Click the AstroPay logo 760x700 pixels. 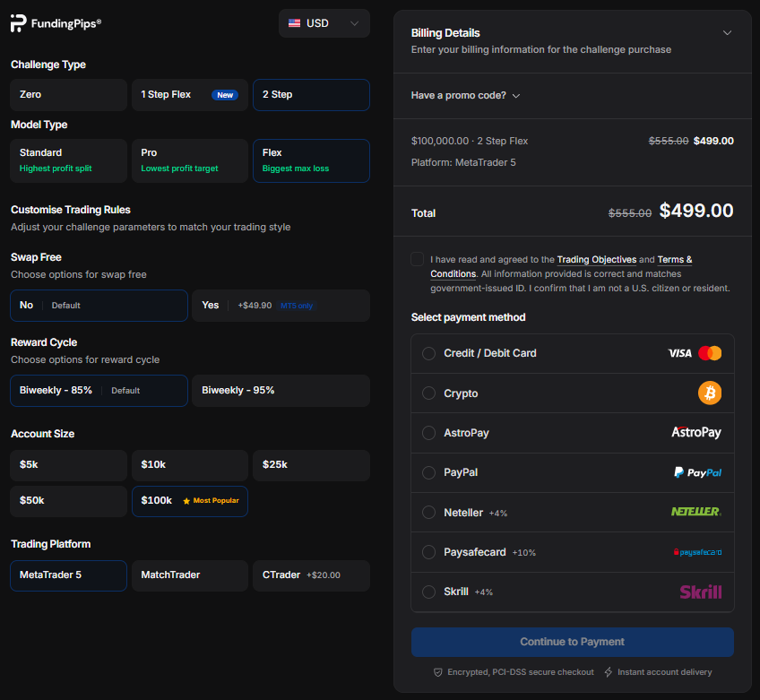[x=696, y=432]
